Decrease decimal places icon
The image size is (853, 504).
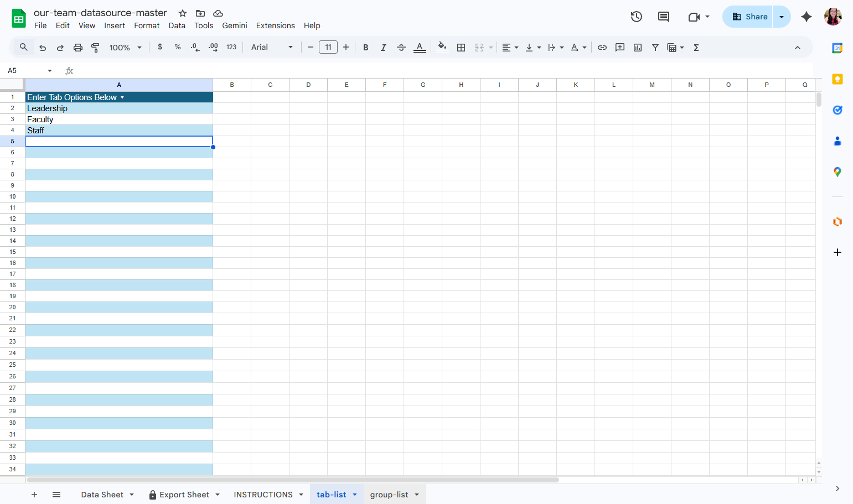(195, 47)
